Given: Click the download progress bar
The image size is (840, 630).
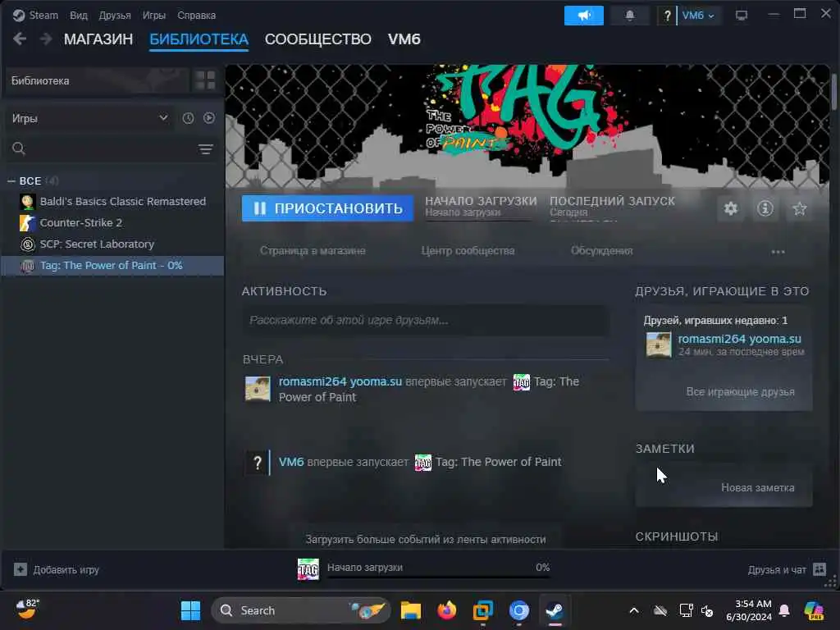Looking at the screenshot, I should [438, 577].
